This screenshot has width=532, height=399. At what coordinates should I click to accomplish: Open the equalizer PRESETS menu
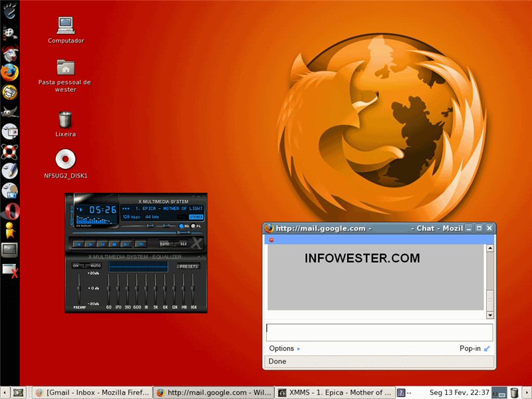[x=188, y=266]
